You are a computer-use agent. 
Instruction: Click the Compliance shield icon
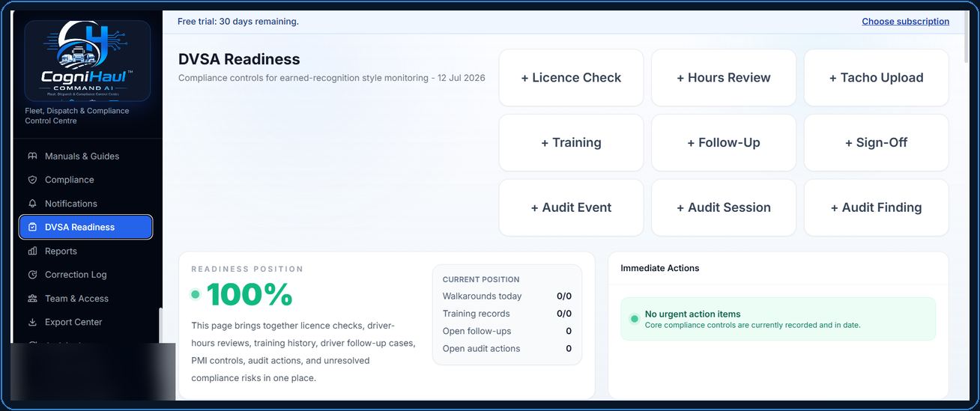pos(32,180)
